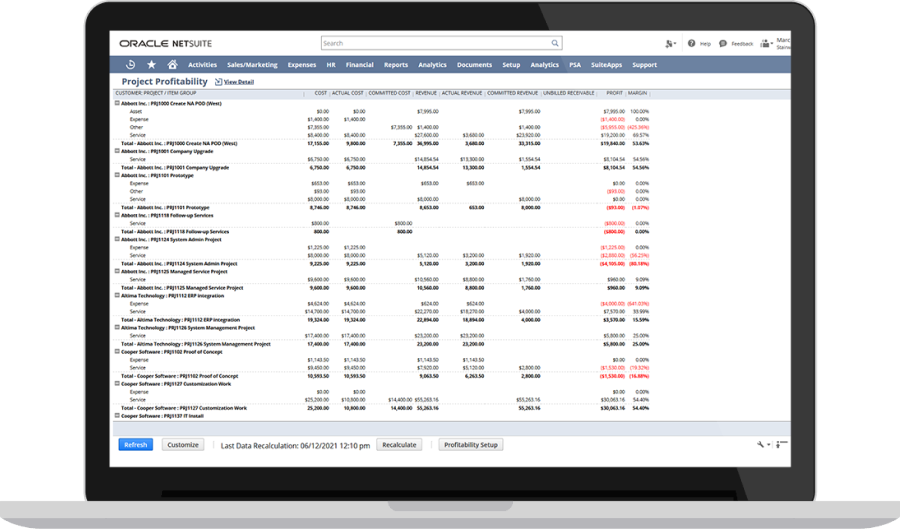Click the Asset row under PRJ1000
This screenshot has height=529, width=900.
tap(136, 111)
